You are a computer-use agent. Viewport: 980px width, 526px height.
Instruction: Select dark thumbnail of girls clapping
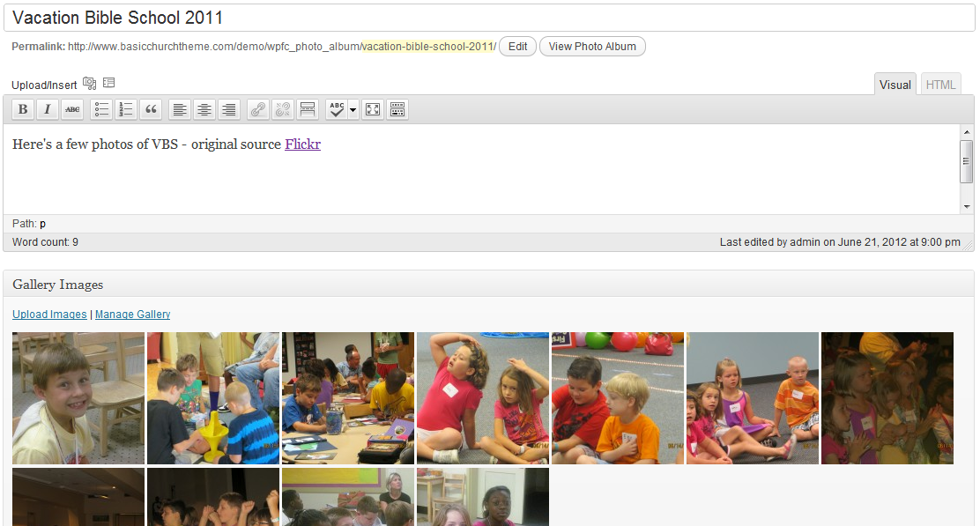coord(887,398)
